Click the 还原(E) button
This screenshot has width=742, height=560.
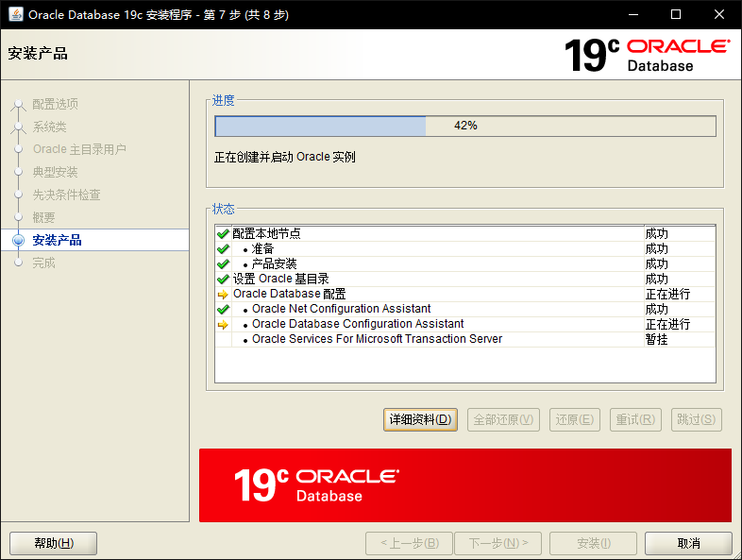point(575,419)
